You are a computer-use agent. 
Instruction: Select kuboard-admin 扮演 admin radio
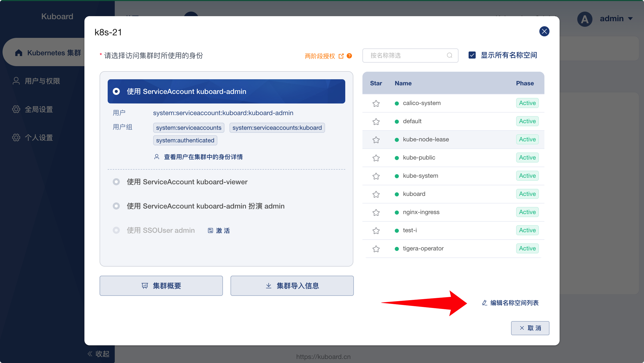click(x=116, y=206)
